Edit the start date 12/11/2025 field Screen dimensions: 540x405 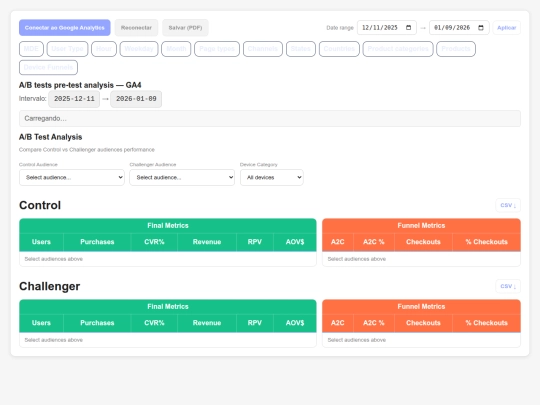[x=387, y=28]
